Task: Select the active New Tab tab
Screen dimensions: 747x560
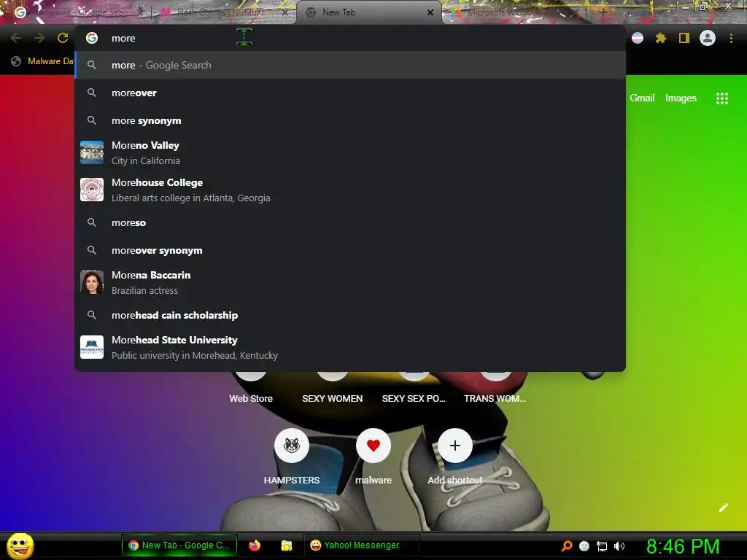Action: (369, 12)
